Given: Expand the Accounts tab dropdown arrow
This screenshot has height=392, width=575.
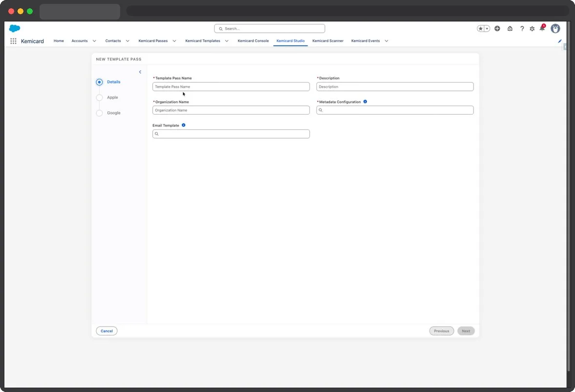Looking at the screenshot, I should [94, 41].
